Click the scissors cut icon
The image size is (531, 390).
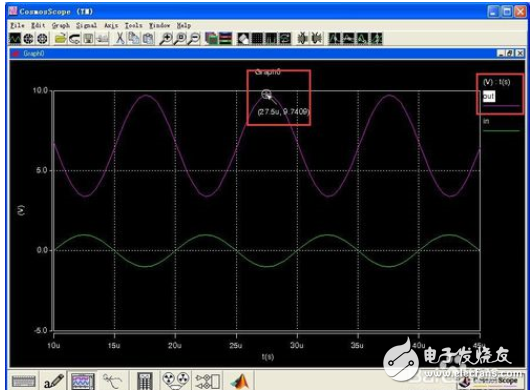coord(120,39)
